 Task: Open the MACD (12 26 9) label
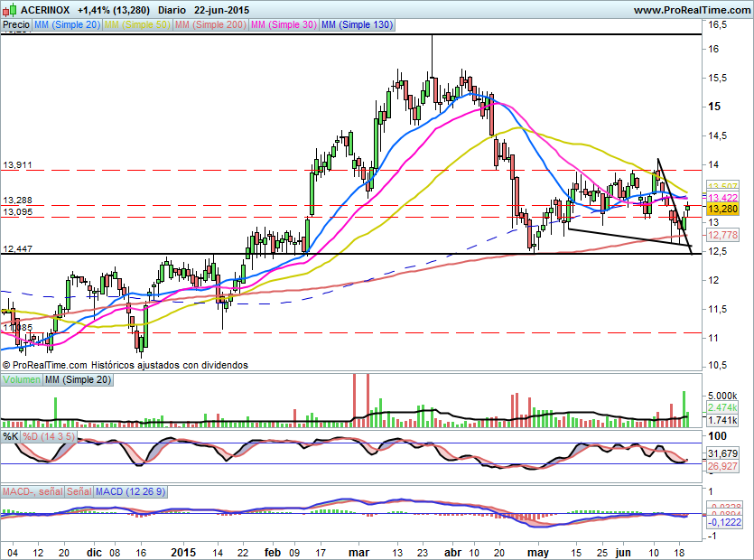pos(131,491)
